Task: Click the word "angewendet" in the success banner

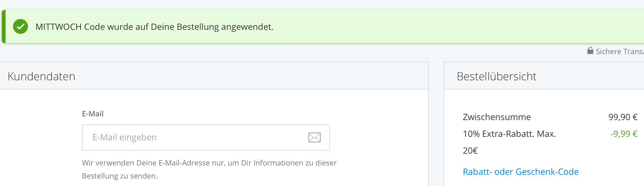Action: click(x=246, y=27)
